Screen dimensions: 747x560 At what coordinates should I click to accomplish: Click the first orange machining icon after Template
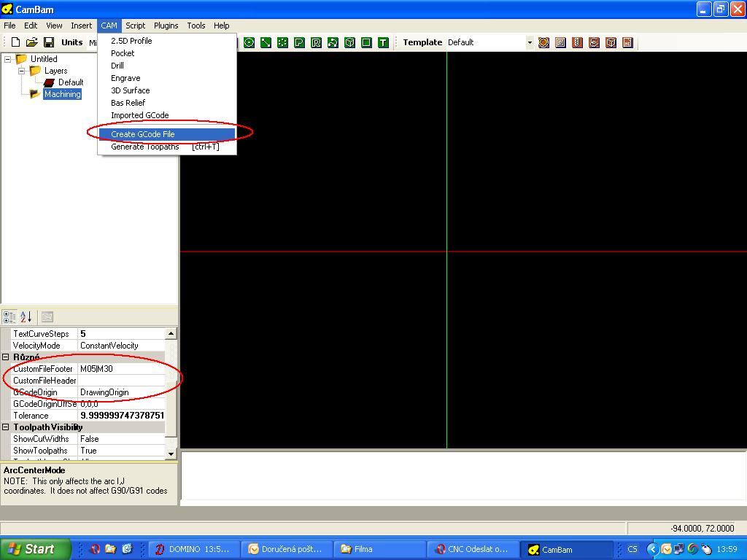pos(543,42)
